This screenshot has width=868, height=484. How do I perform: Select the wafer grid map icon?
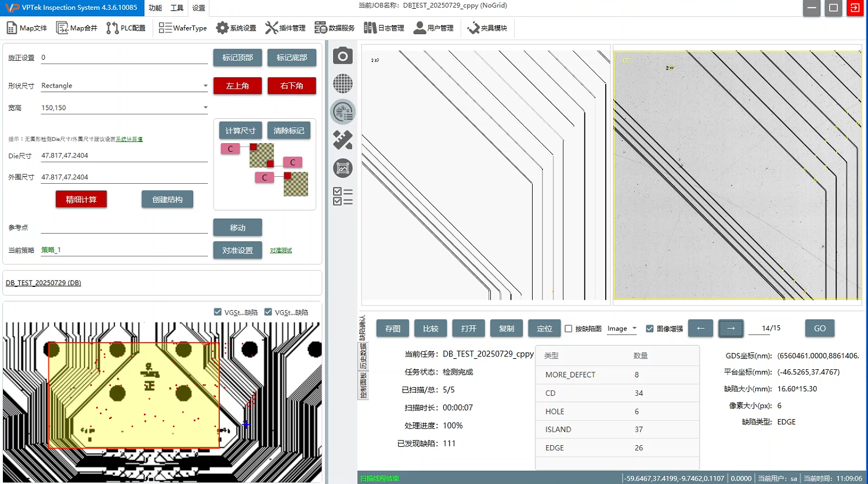pyautogui.click(x=342, y=83)
